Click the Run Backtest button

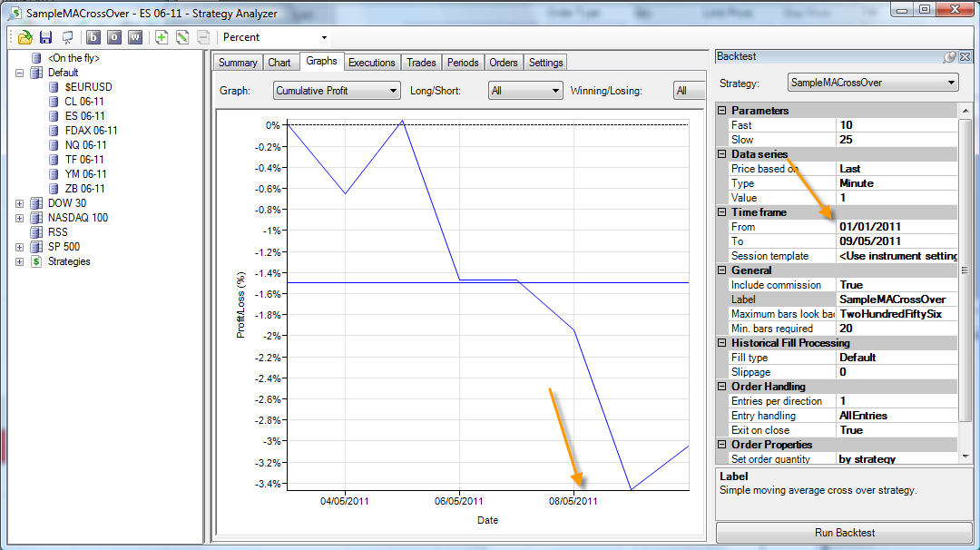coord(845,533)
